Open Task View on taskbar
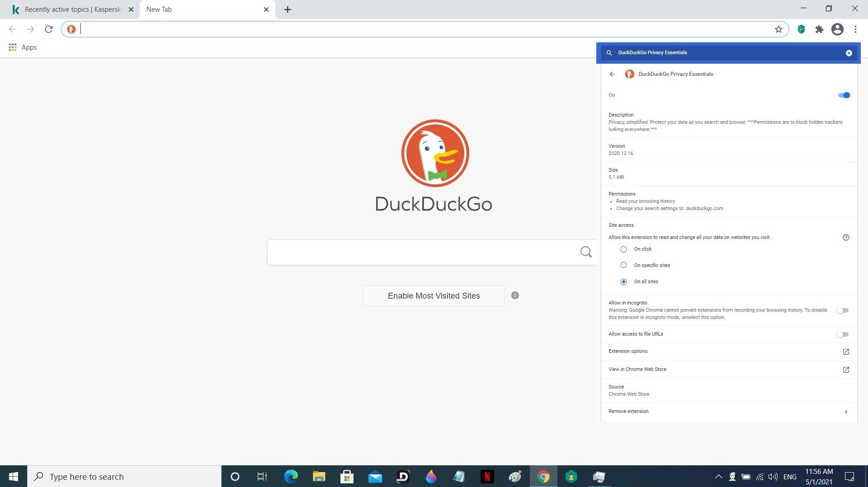 point(262,477)
